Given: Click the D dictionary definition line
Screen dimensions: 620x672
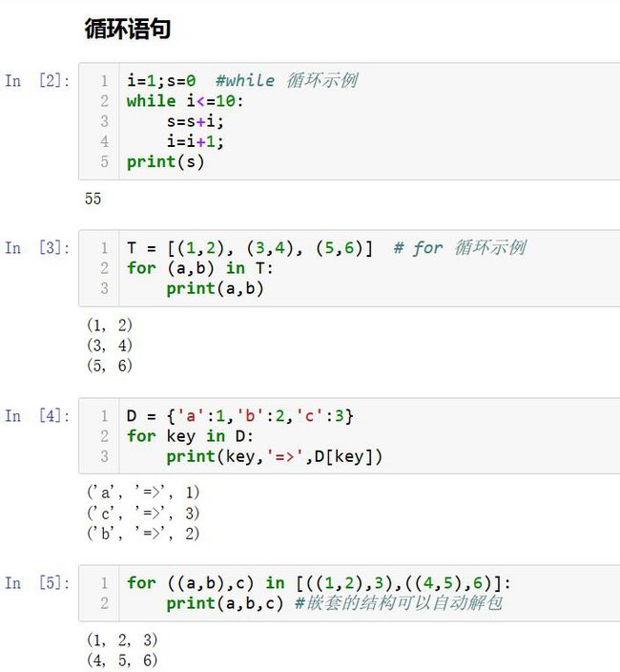Looking at the screenshot, I should [239, 416].
